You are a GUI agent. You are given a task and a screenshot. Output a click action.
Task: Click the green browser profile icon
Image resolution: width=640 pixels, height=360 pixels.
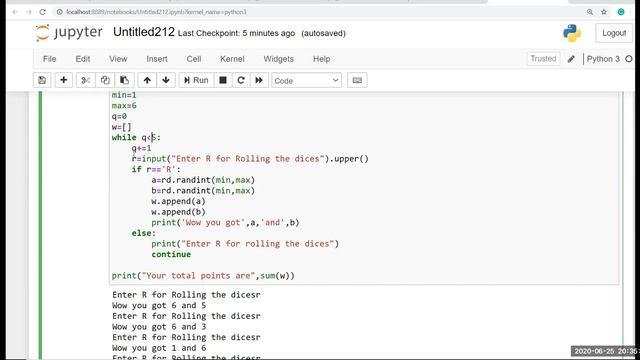click(x=621, y=12)
